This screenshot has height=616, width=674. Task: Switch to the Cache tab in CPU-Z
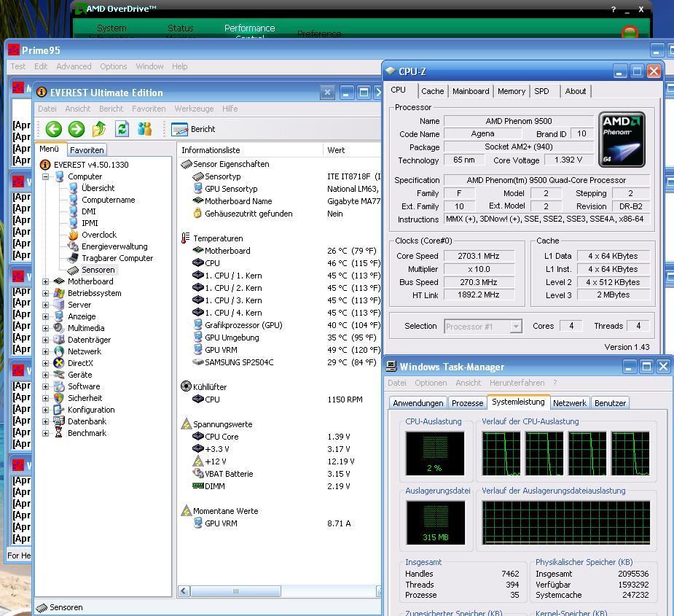432,91
